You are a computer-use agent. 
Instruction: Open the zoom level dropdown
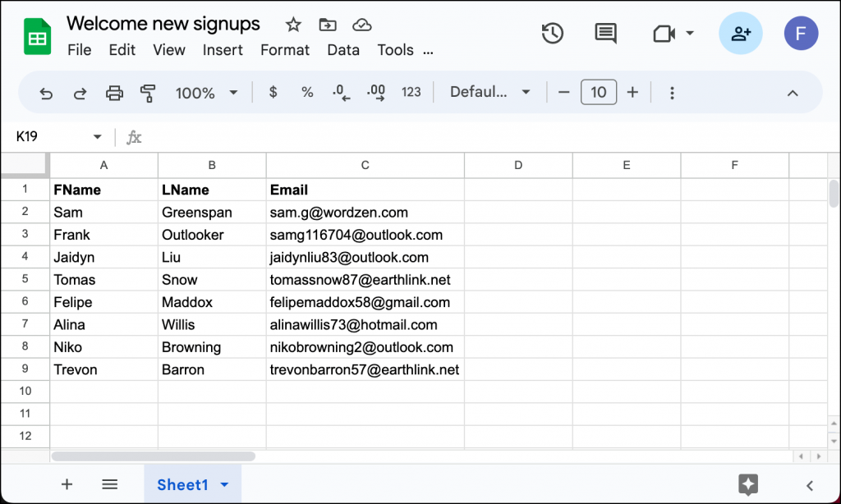pos(205,92)
